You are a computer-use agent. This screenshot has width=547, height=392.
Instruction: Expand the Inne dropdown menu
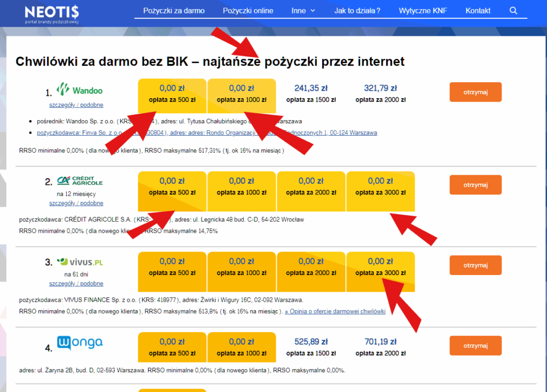(303, 11)
